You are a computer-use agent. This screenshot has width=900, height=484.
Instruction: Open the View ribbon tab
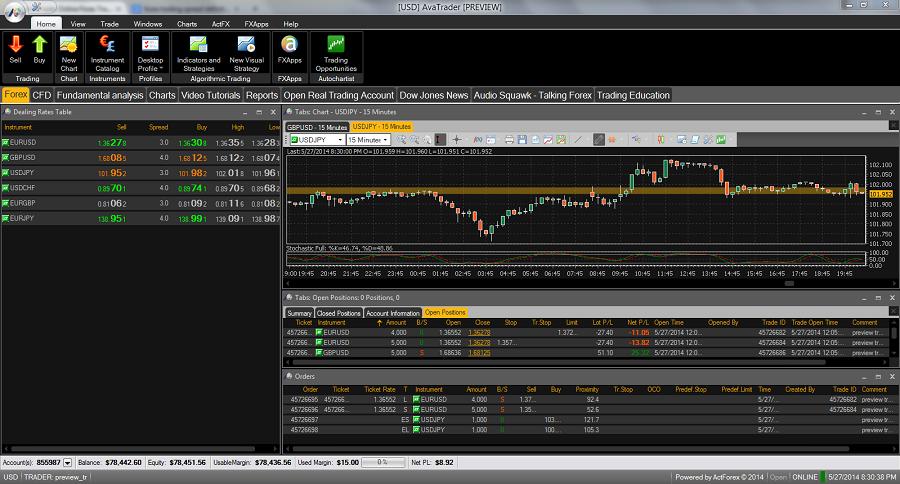tap(77, 24)
